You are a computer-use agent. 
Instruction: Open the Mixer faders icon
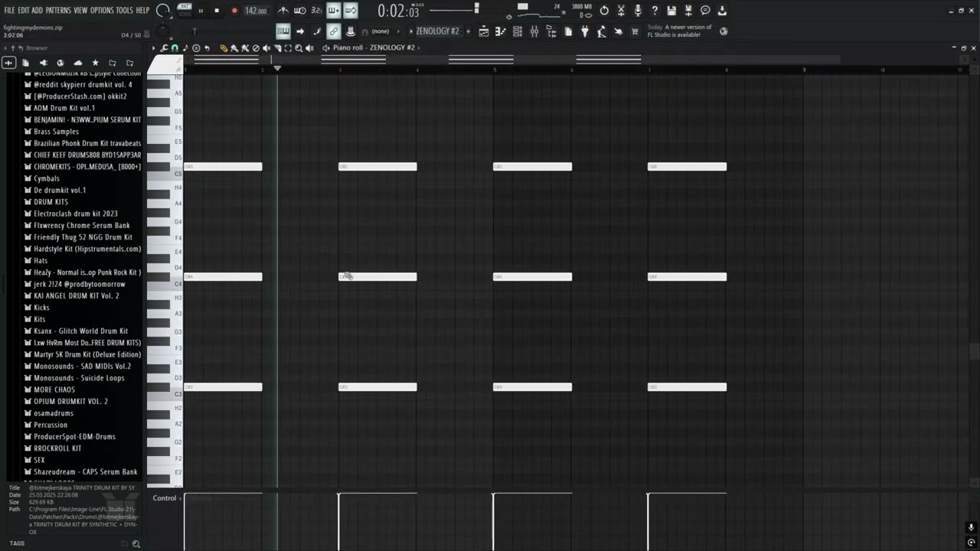tap(534, 32)
